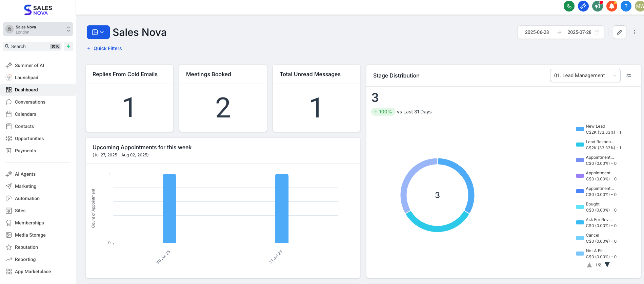Screen dimensions: 644x284
Task: Open Memberships in sidebar
Action: pos(38,223)
